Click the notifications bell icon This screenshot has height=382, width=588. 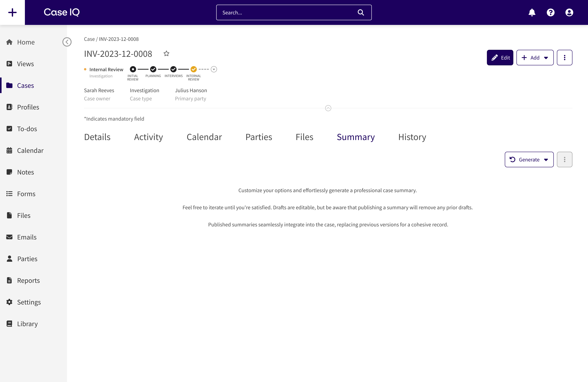click(x=532, y=12)
